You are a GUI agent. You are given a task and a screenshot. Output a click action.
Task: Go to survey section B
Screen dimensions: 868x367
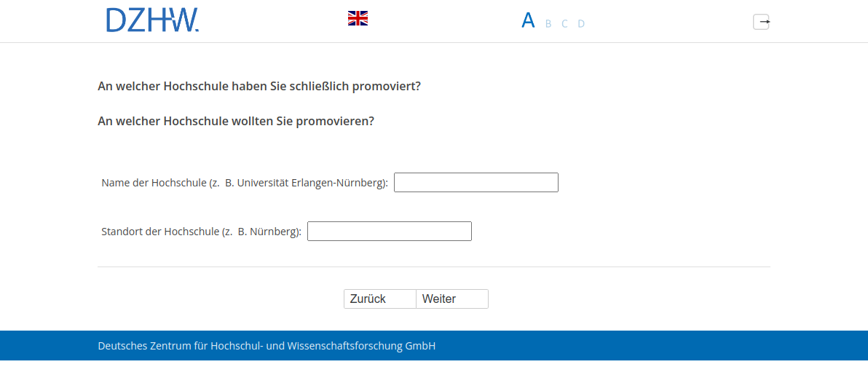coord(548,24)
